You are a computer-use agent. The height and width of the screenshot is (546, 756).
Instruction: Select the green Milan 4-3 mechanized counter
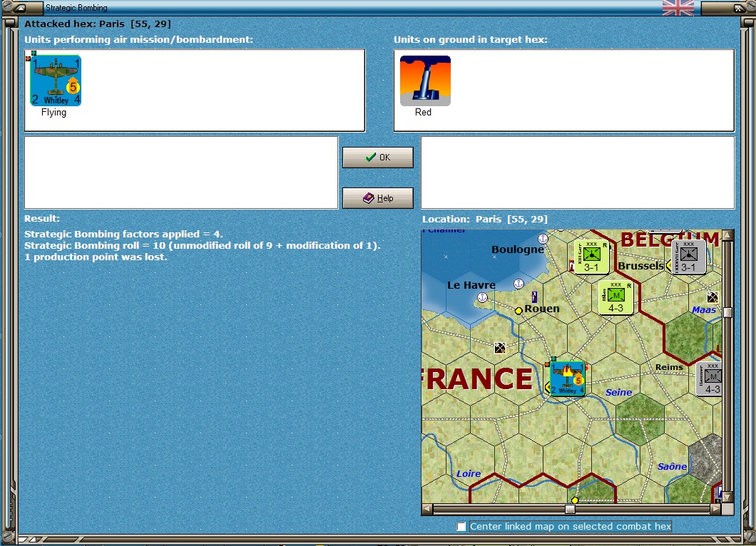tap(615, 298)
